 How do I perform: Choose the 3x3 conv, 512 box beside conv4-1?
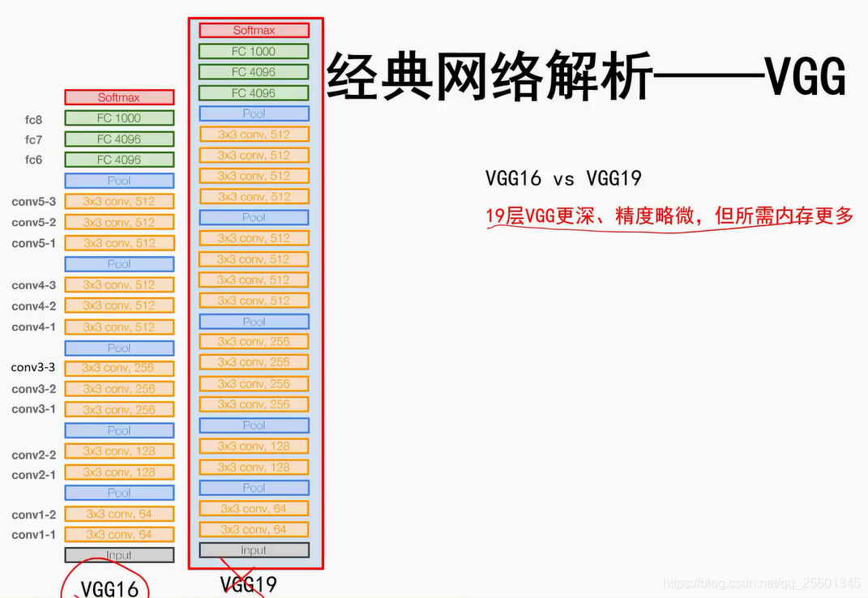(119, 327)
